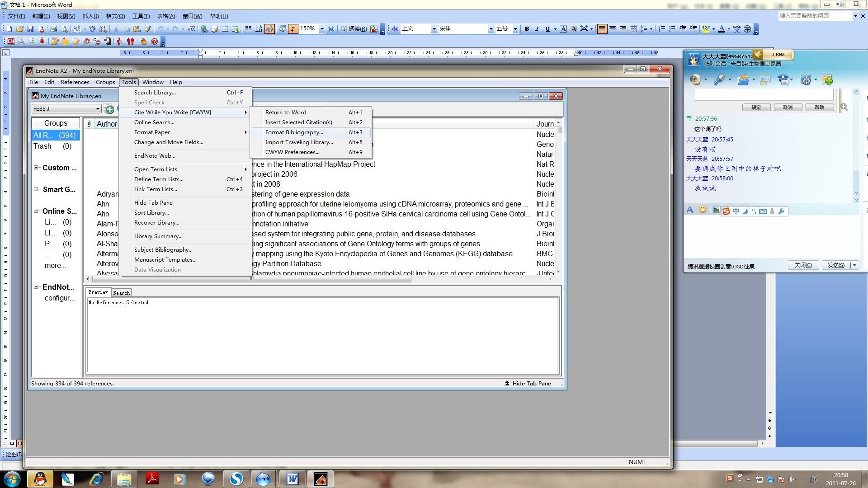Viewport: 868px width, 488px height.
Task: Toggle Sogou Chinese/English mode 中 button
Action: pos(736,211)
